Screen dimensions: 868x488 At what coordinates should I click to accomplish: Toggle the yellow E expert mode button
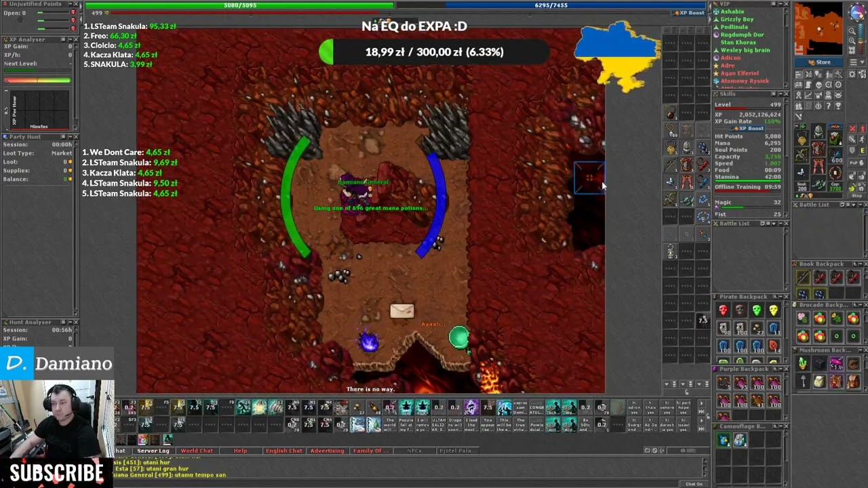(861, 150)
